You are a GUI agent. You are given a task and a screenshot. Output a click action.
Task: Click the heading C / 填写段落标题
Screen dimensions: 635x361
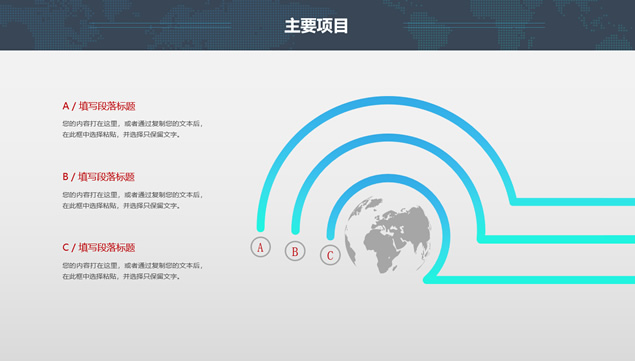(x=99, y=248)
